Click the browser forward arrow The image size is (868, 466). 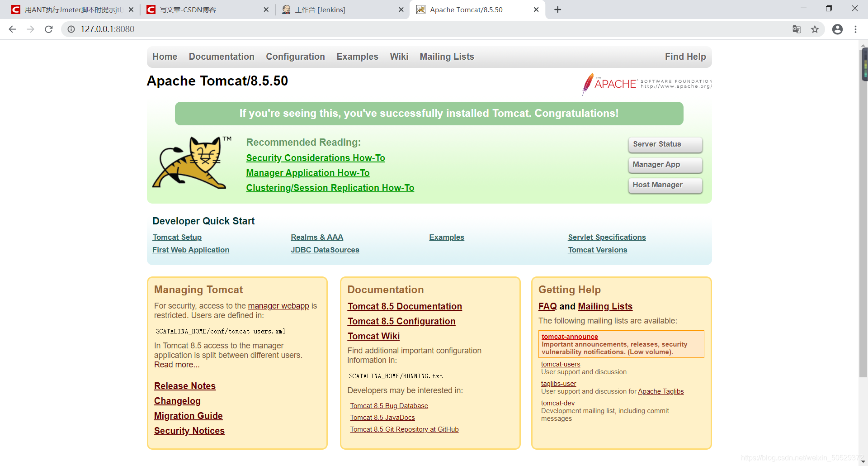31,29
